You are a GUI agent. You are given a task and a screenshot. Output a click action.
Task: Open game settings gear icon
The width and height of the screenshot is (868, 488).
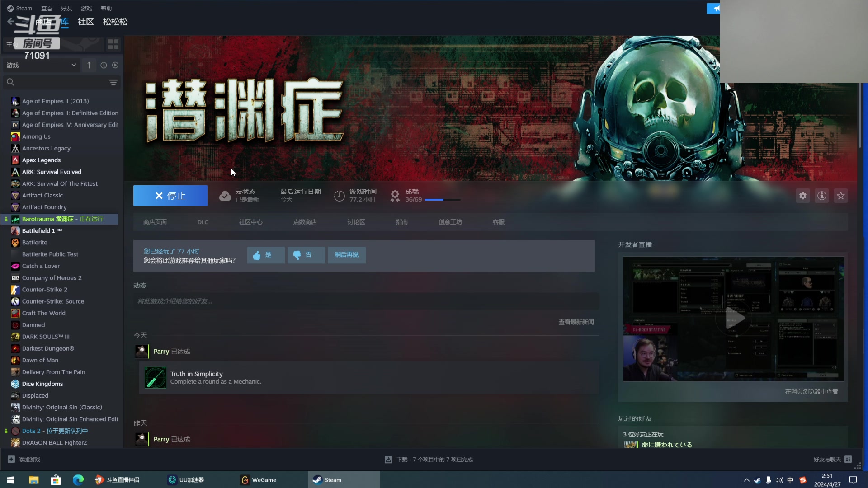tap(803, 196)
